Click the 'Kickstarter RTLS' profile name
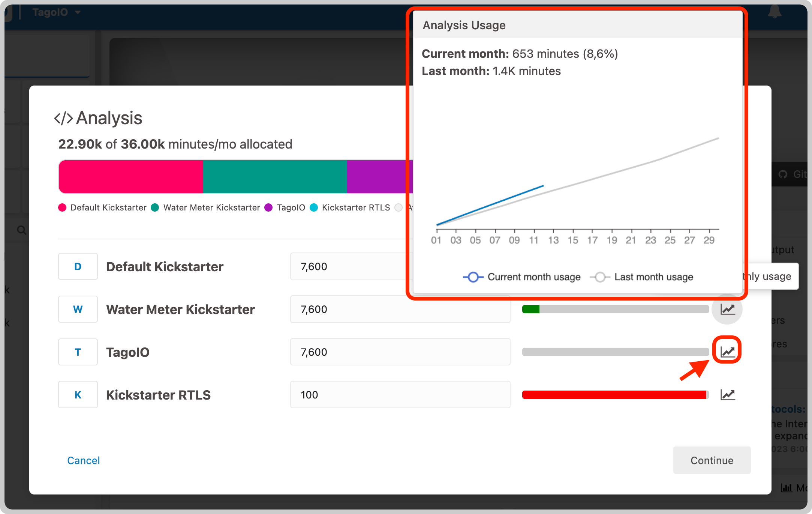Screen dimensions: 812x514 tap(158, 395)
